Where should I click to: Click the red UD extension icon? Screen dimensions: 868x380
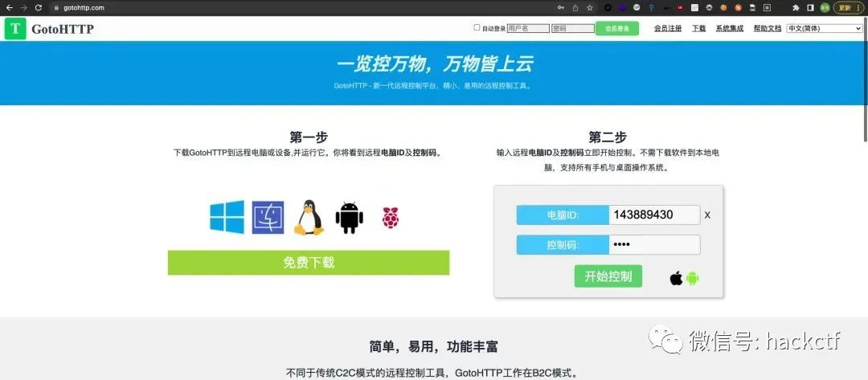[x=681, y=8]
